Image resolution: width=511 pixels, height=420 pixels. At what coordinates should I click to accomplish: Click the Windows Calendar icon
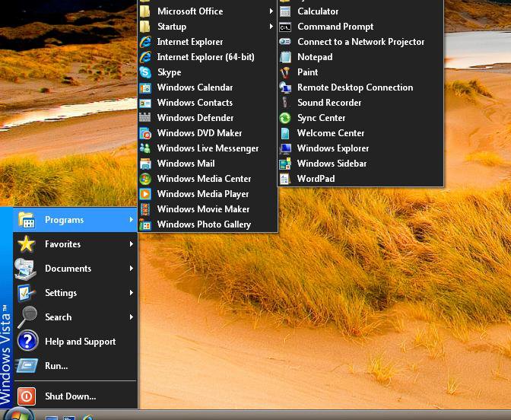click(145, 87)
